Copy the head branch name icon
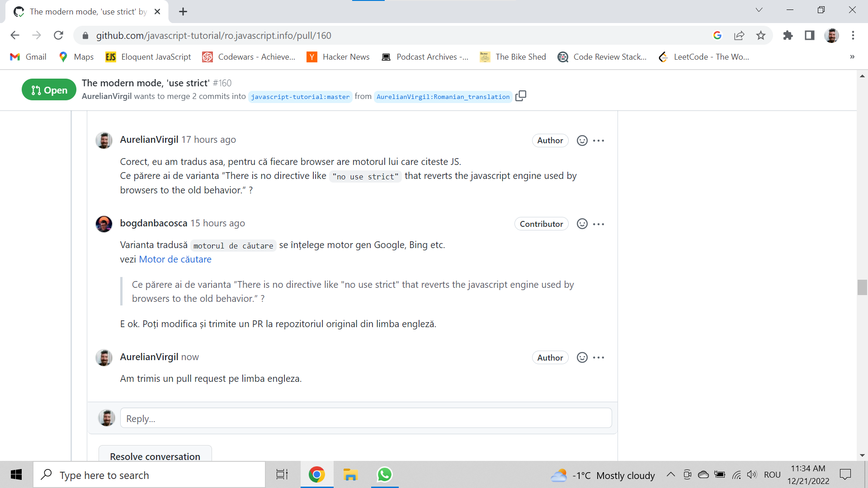The image size is (868, 488). pyautogui.click(x=521, y=96)
